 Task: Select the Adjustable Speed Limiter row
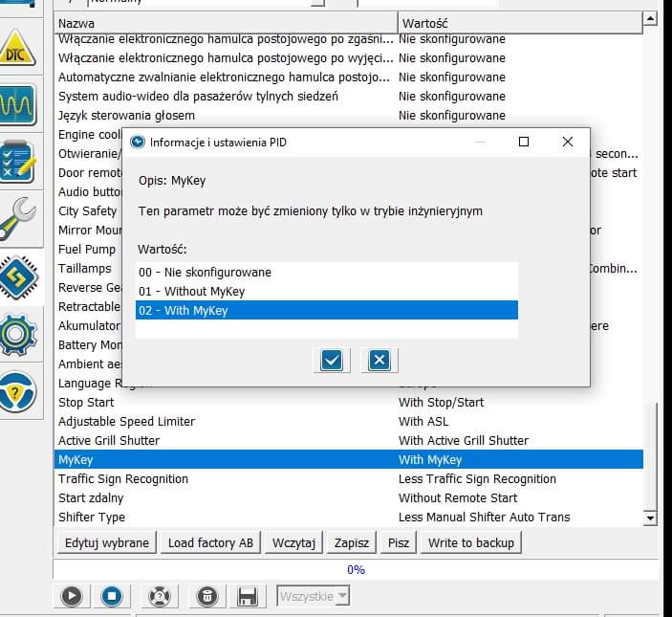349,422
